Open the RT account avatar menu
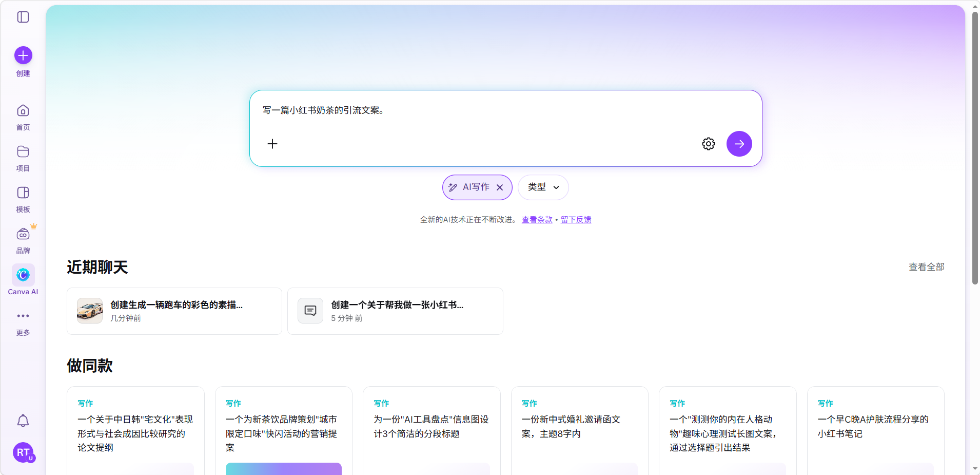980x475 pixels. pyautogui.click(x=23, y=452)
